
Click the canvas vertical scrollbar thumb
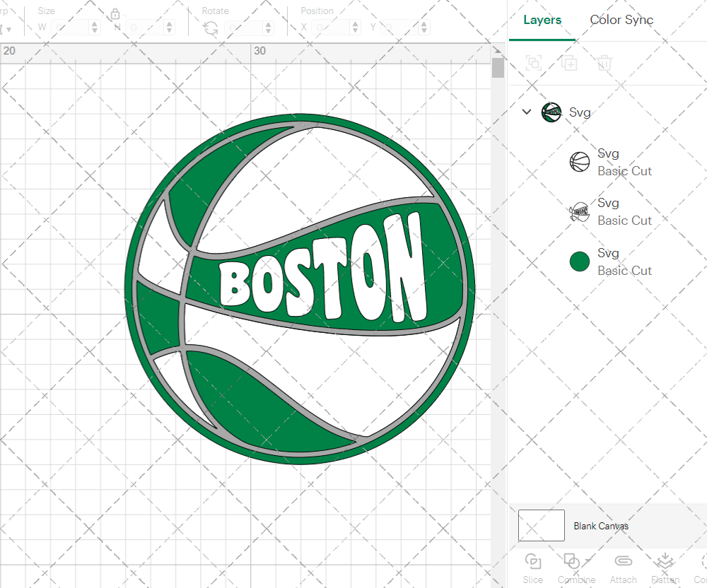click(x=498, y=68)
